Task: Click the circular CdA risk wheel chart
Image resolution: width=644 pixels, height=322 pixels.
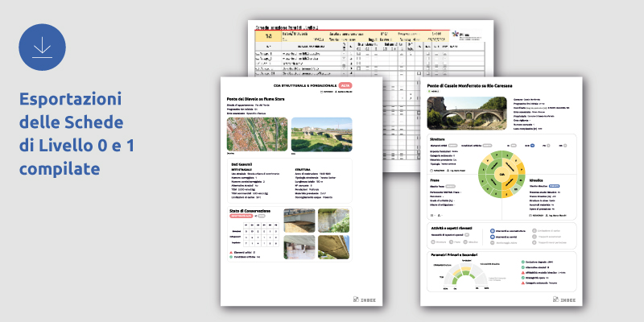Action: pyautogui.click(x=502, y=173)
